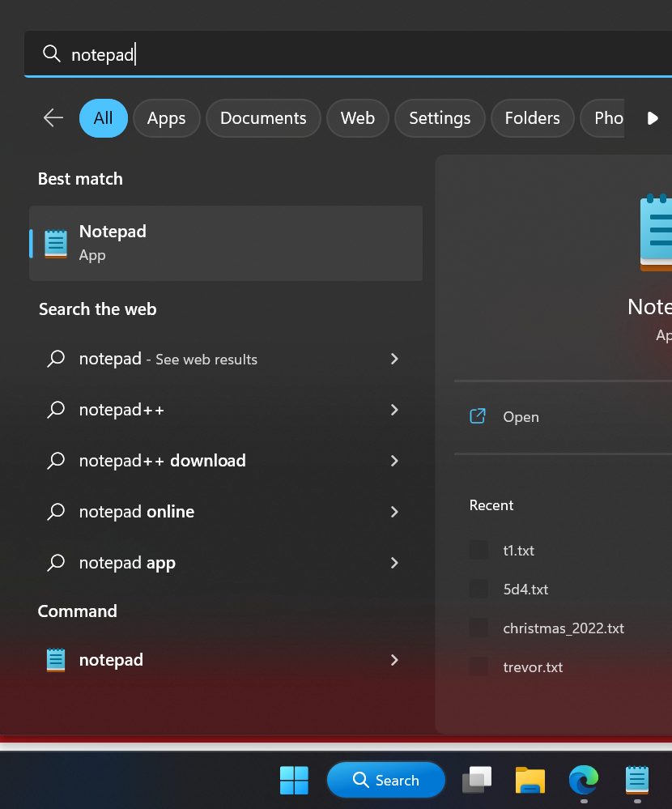672x809 pixels.
Task: Open recent file christmas_2022.txt
Action: [563, 628]
